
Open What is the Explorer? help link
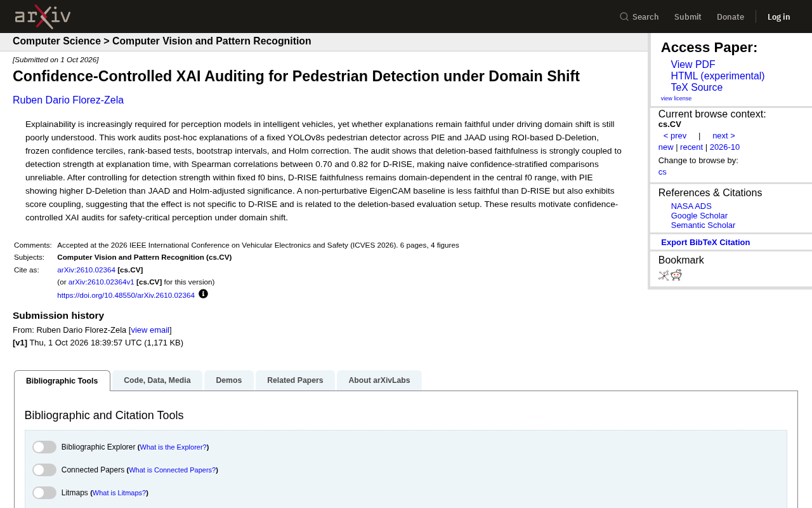pos(173,447)
